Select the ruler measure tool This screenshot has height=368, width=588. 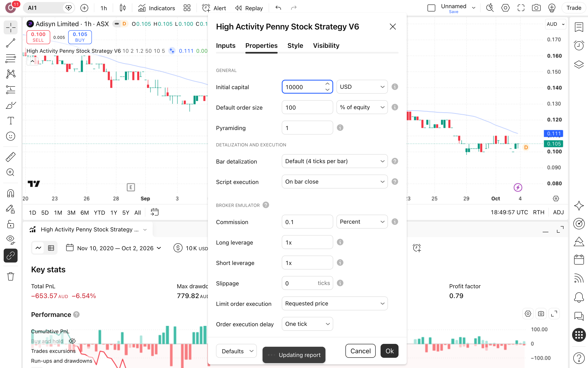pyautogui.click(x=10, y=157)
